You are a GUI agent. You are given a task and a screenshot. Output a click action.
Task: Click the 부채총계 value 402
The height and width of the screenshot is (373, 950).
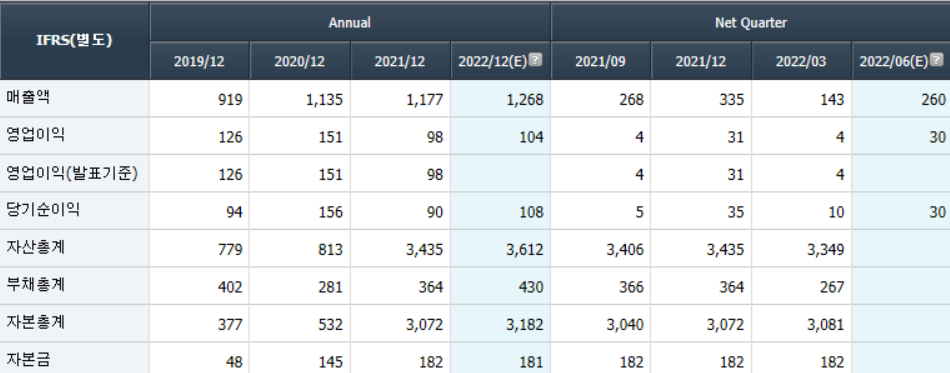231,288
